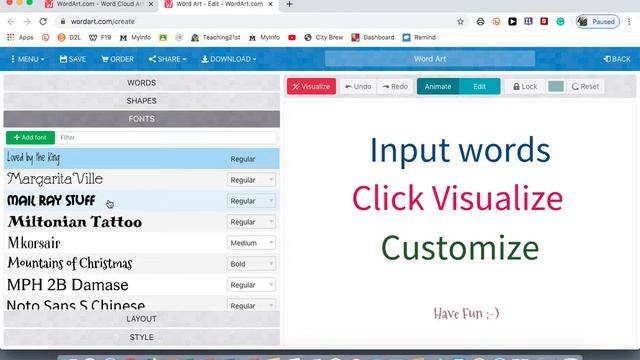Image resolution: width=640 pixels, height=360 pixels.
Task: Open Chrome's three-dot menu
Action: [629, 22]
